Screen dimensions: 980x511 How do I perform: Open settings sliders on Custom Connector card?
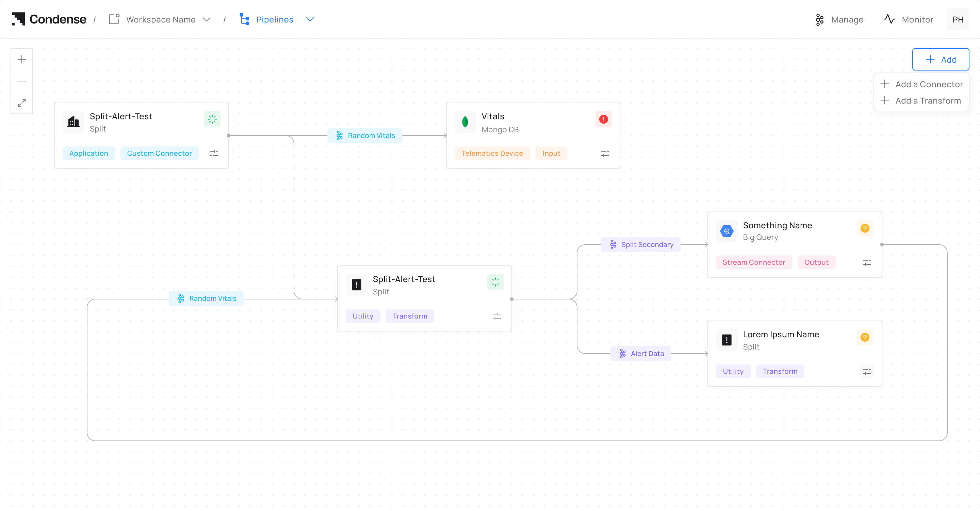click(213, 153)
